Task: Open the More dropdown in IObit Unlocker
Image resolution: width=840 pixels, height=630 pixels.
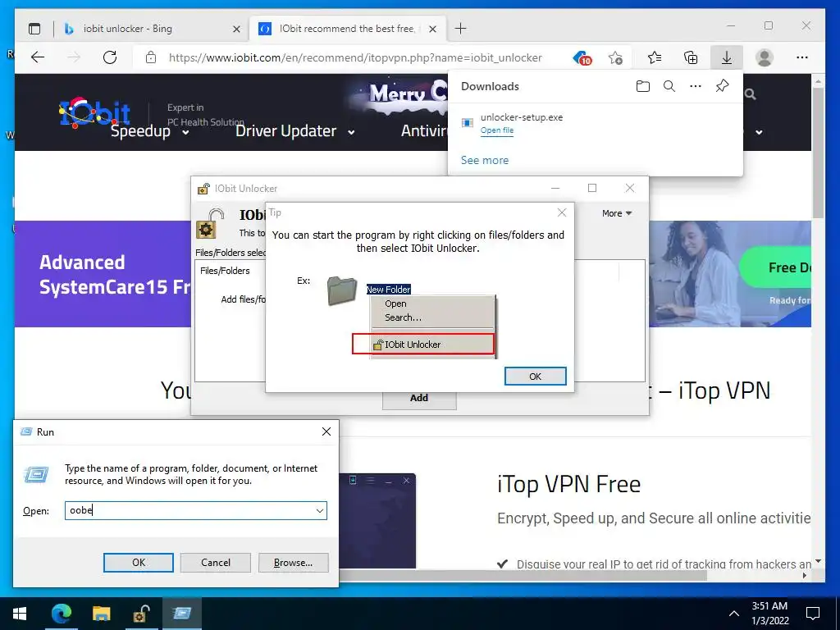Action: (x=617, y=213)
